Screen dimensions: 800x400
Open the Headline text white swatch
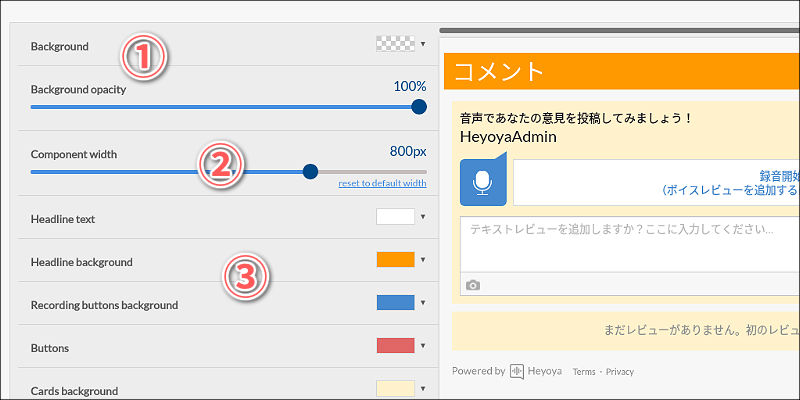(x=395, y=217)
